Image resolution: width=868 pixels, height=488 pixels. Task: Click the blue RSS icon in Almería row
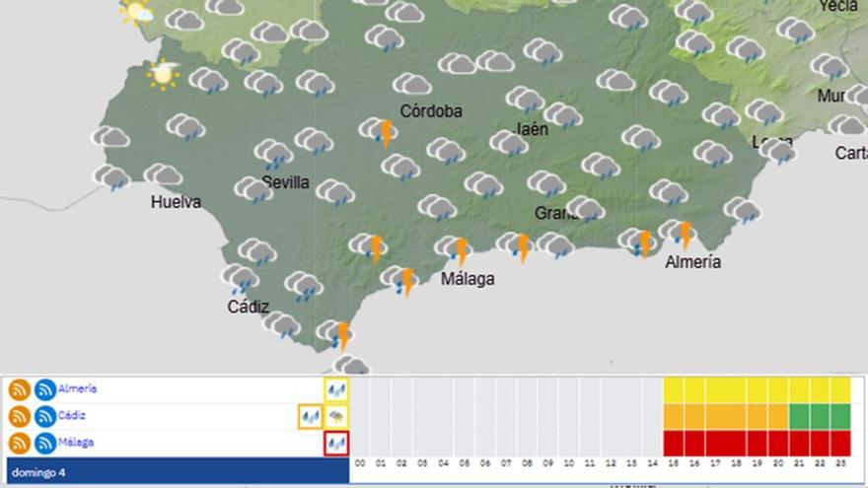(45, 389)
